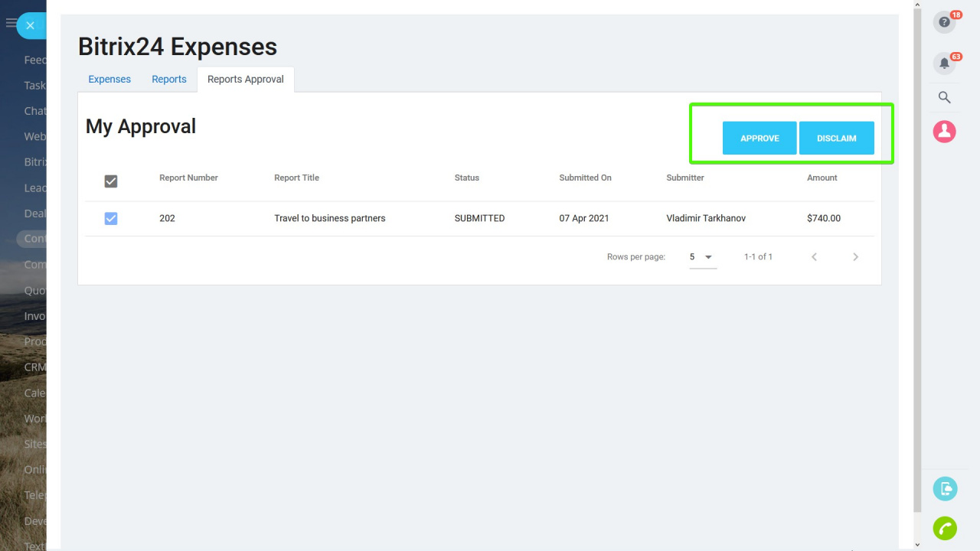Click the APPROVE button
Viewport: 980px width, 551px height.
tap(759, 139)
